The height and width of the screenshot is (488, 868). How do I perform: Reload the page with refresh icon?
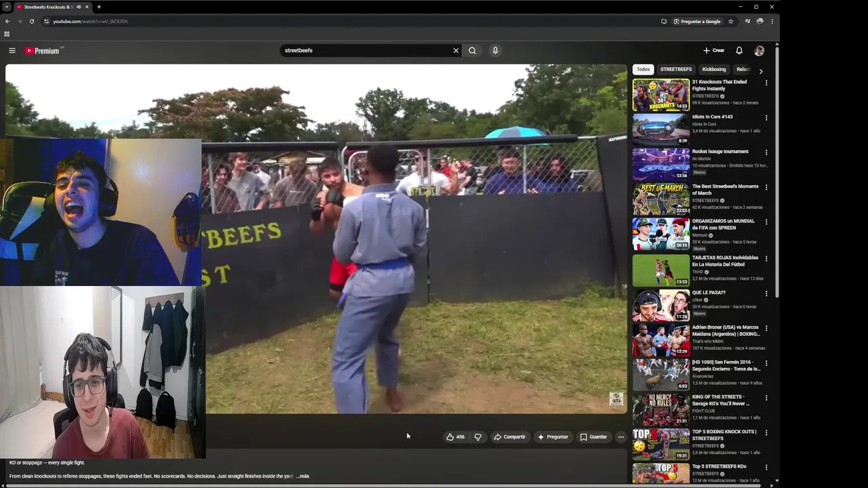pos(31,21)
